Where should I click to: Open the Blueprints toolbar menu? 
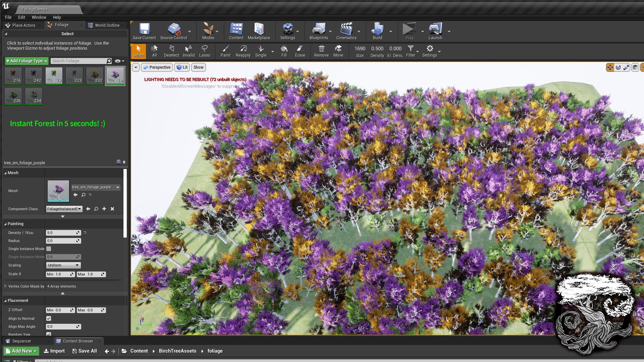pyautogui.click(x=319, y=32)
